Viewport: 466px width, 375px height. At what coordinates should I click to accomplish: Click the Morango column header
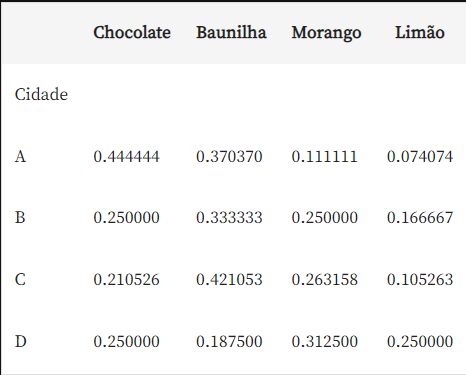pyautogui.click(x=326, y=33)
